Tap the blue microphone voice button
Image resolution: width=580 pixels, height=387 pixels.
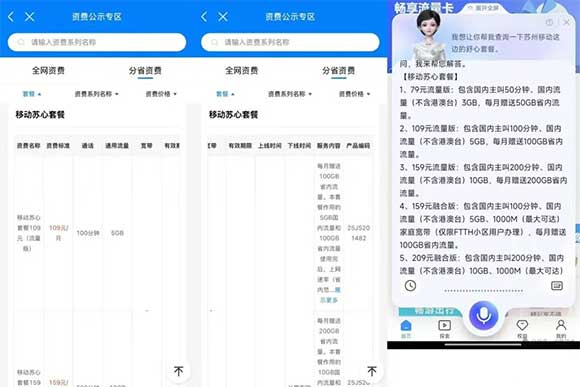(483, 316)
